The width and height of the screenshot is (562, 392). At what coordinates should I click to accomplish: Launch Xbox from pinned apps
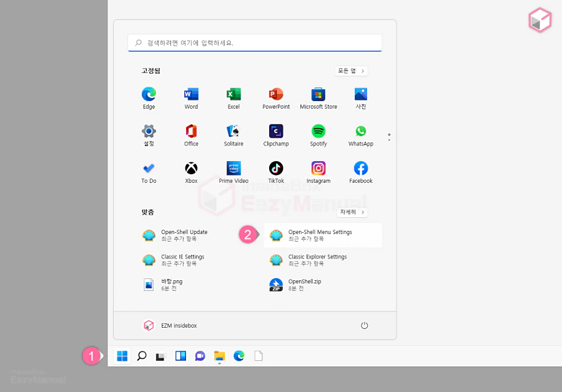(191, 173)
